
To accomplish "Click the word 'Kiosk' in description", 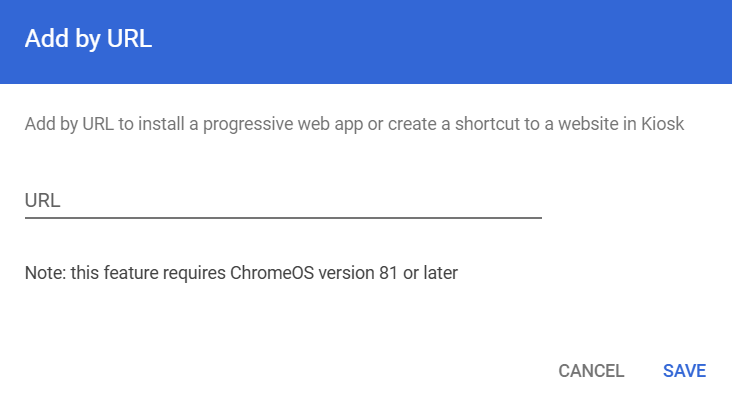I will pyautogui.click(x=662, y=124).
